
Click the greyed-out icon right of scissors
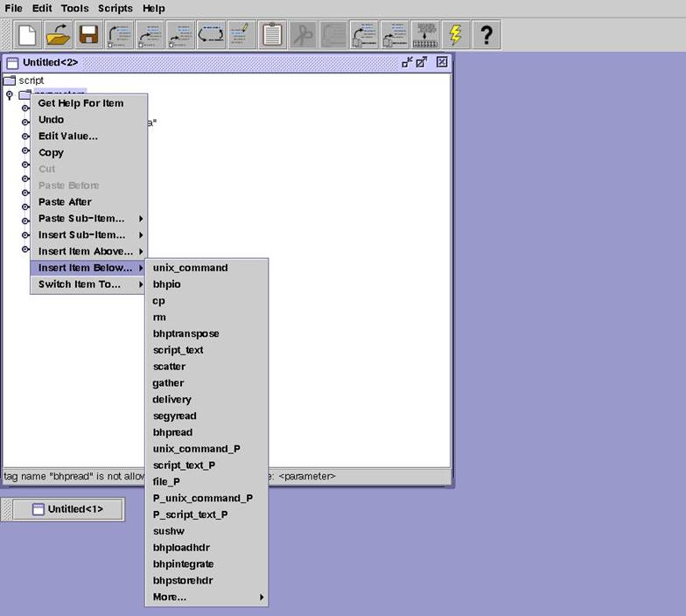[x=333, y=35]
